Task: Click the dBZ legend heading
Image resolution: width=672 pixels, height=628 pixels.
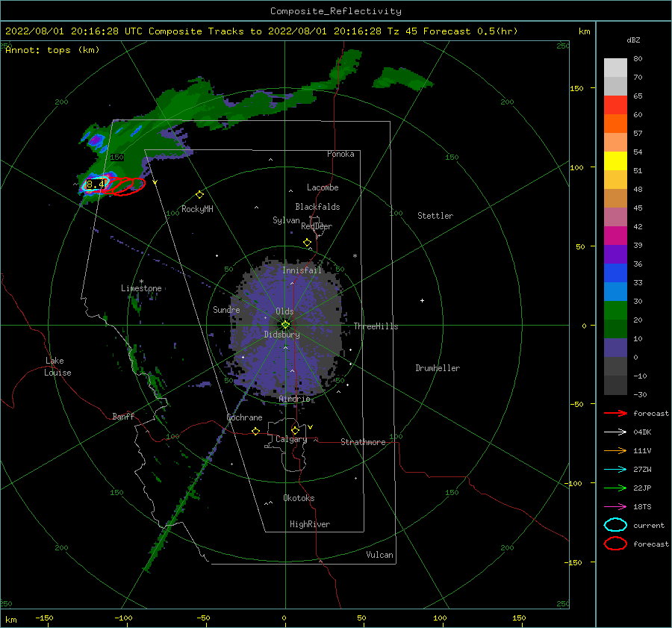Action: pos(633,40)
